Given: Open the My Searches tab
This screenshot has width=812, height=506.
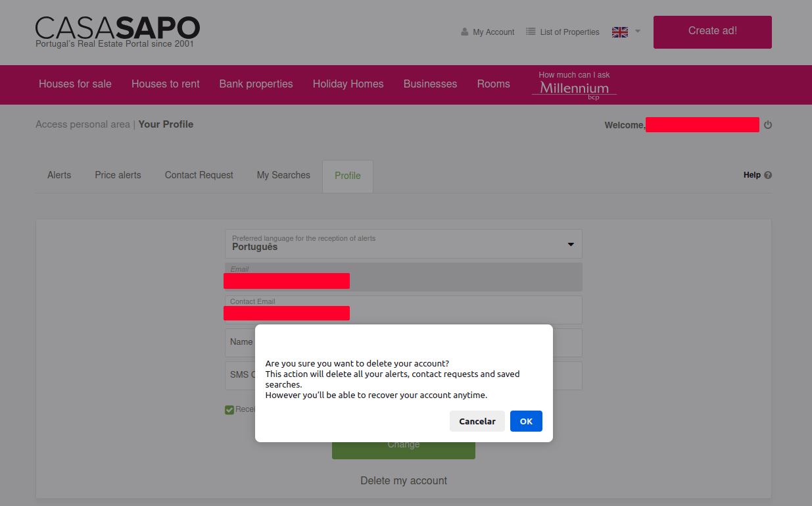Looking at the screenshot, I should (x=283, y=175).
